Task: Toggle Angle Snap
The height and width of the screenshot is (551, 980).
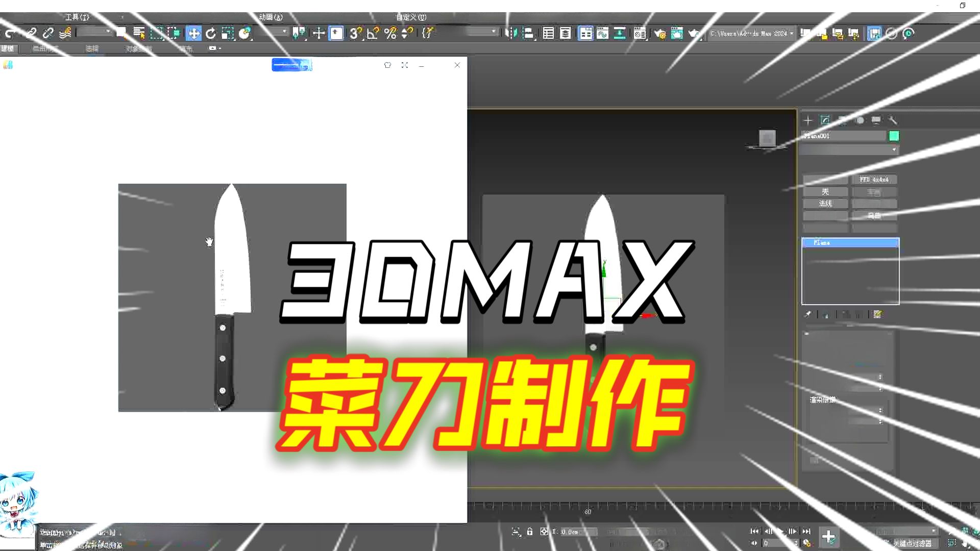Action: tap(373, 34)
